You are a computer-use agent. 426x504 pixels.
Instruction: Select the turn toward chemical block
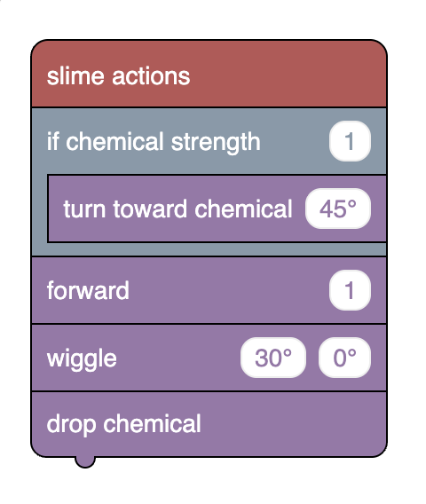(x=217, y=209)
